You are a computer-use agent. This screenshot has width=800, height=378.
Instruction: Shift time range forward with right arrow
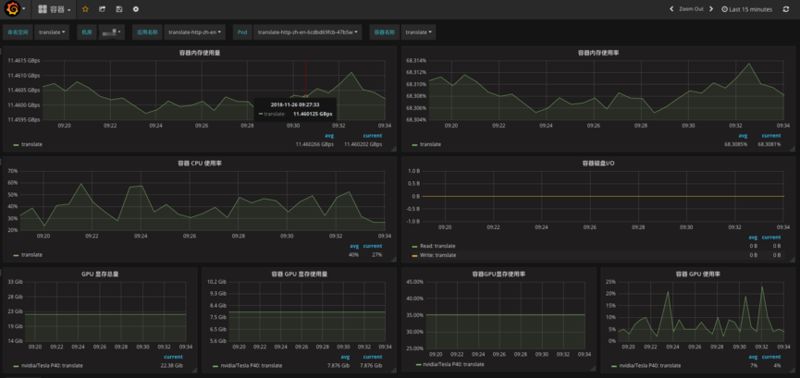pyautogui.click(x=711, y=9)
